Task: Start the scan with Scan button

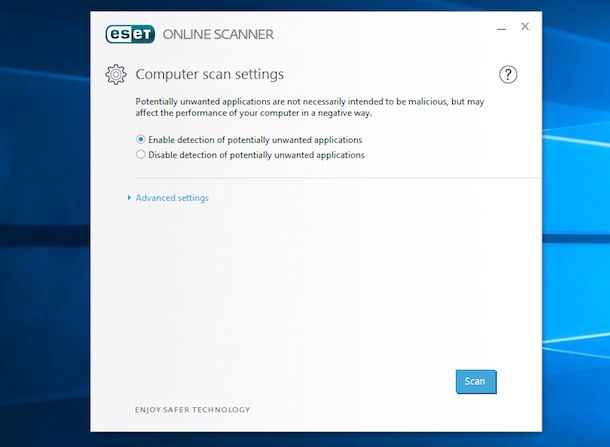Action: click(x=476, y=381)
